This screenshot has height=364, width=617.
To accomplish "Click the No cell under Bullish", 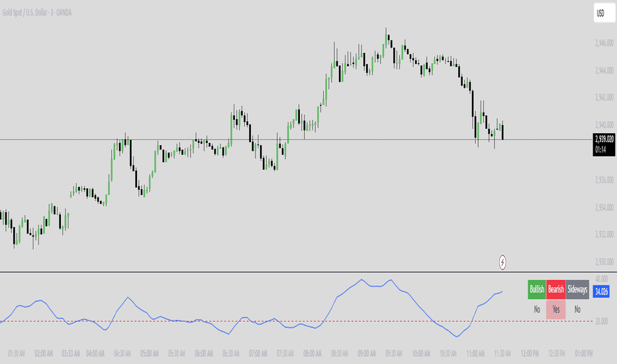I will point(537,309).
